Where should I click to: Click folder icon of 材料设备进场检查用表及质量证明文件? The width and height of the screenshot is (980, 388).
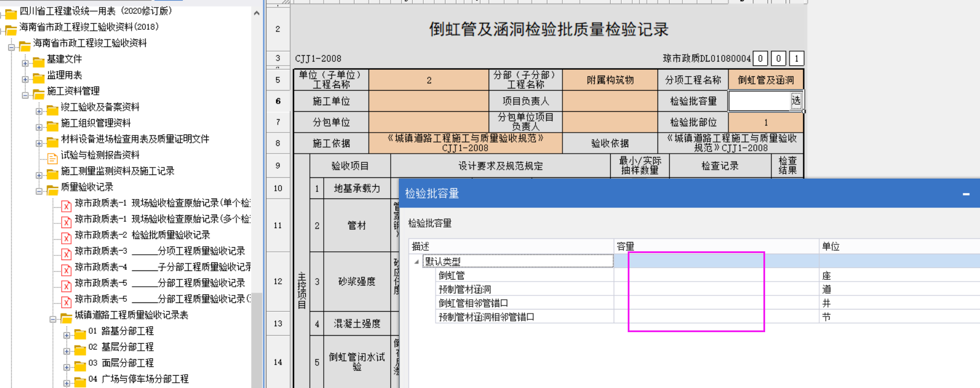click(x=52, y=142)
